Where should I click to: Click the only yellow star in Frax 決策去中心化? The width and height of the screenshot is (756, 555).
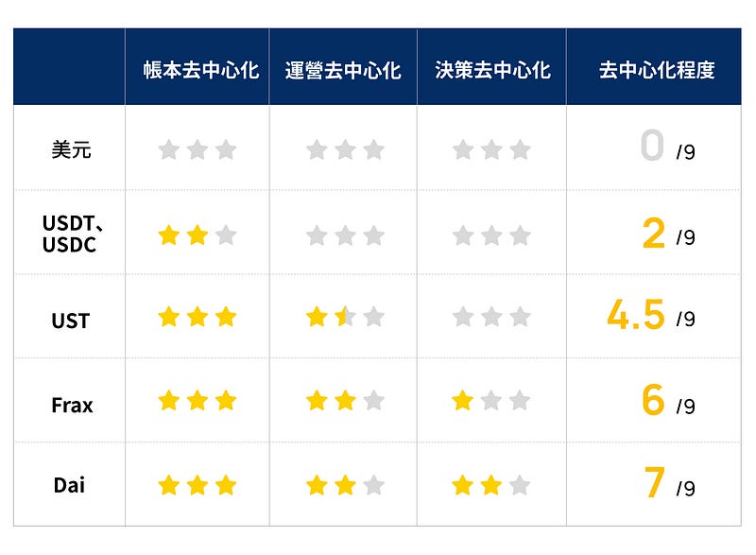[463, 400]
